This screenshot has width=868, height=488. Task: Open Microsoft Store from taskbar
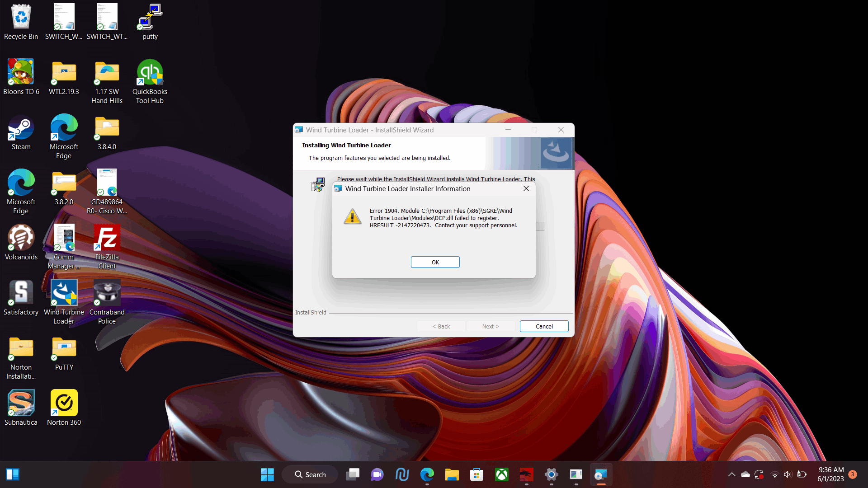pos(476,474)
